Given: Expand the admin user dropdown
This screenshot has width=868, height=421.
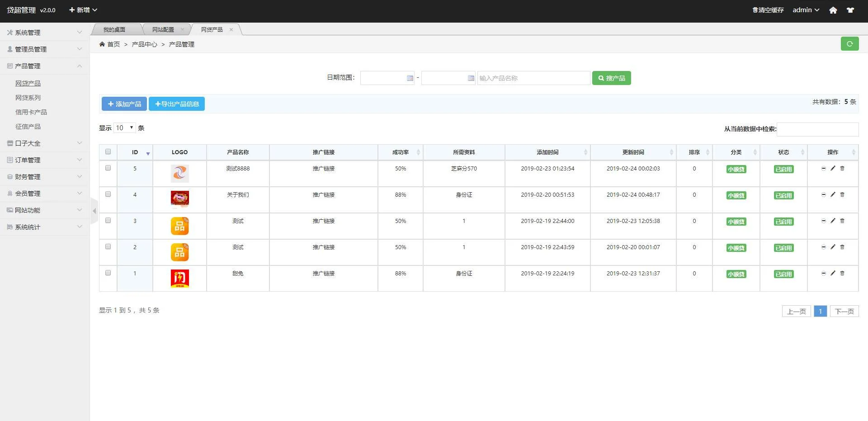Looking at the screenshot, I should [806, 10].
